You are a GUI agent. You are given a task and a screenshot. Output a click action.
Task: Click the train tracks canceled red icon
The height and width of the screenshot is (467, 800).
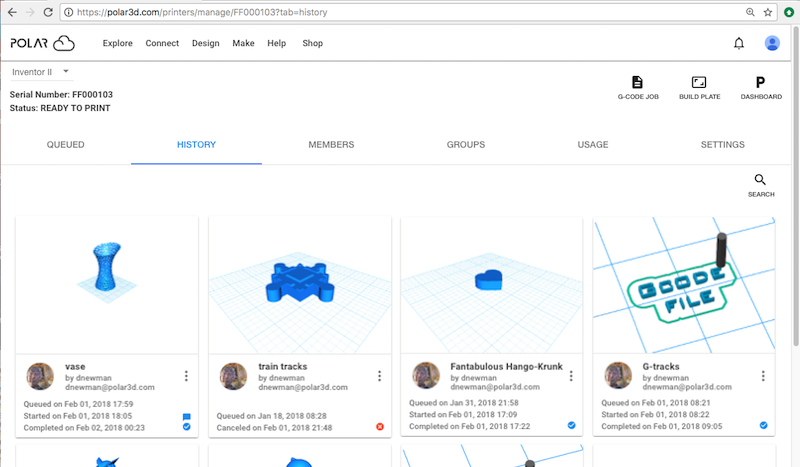pos(380,427)
